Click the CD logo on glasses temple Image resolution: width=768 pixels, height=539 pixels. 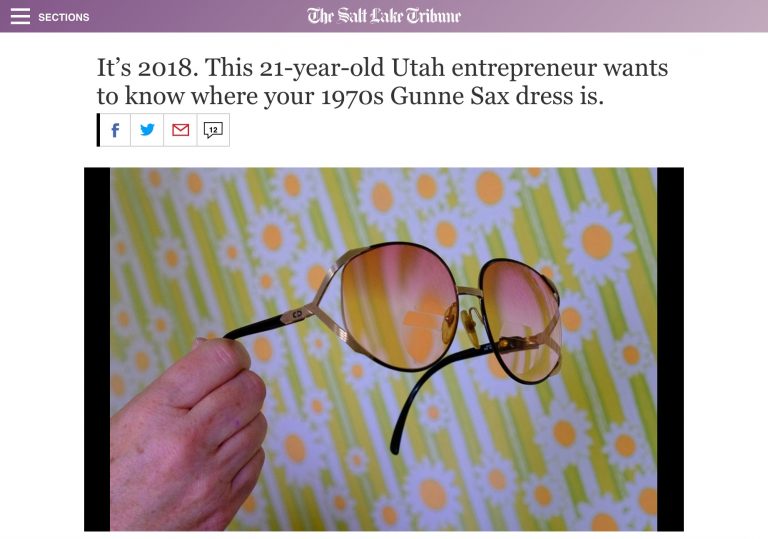tap(297, 314)
